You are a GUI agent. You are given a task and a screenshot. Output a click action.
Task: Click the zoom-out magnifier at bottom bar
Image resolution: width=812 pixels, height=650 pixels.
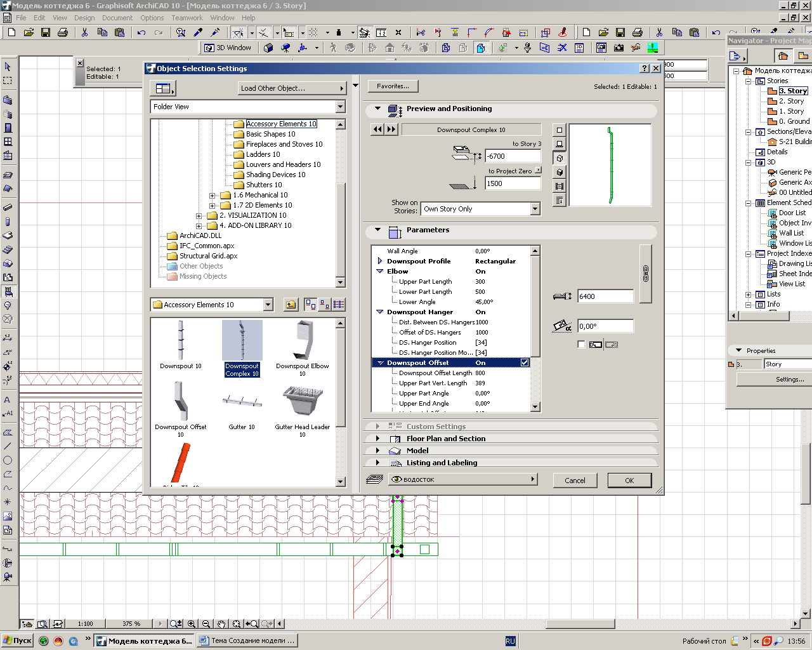[x=206, y=624]
